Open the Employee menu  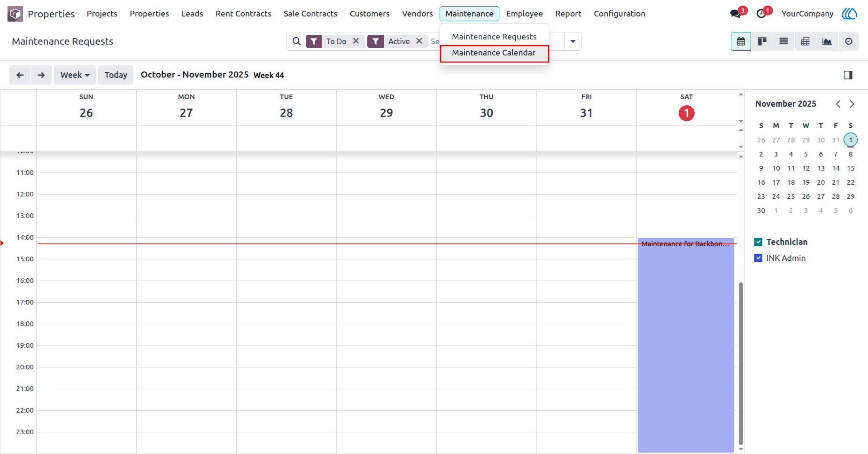click(x=524, y=14)
